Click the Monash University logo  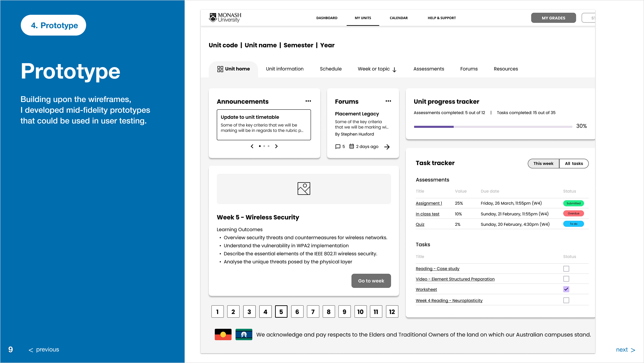225,17
